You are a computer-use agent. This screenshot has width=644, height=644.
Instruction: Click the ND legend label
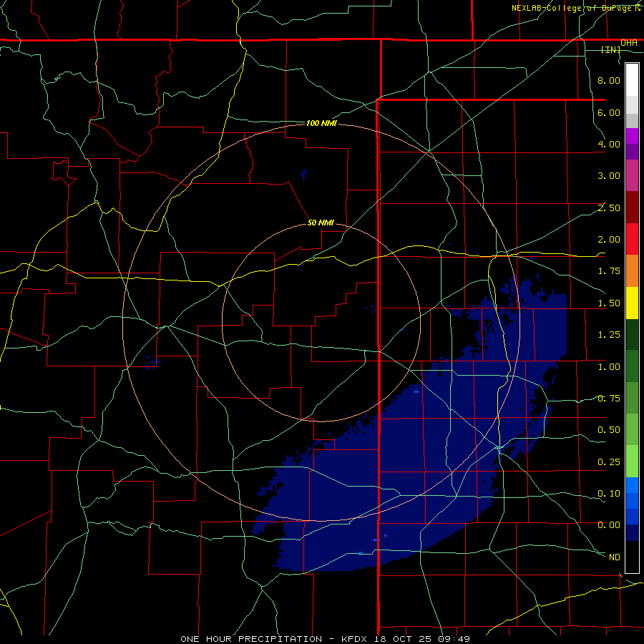(615, 557)
